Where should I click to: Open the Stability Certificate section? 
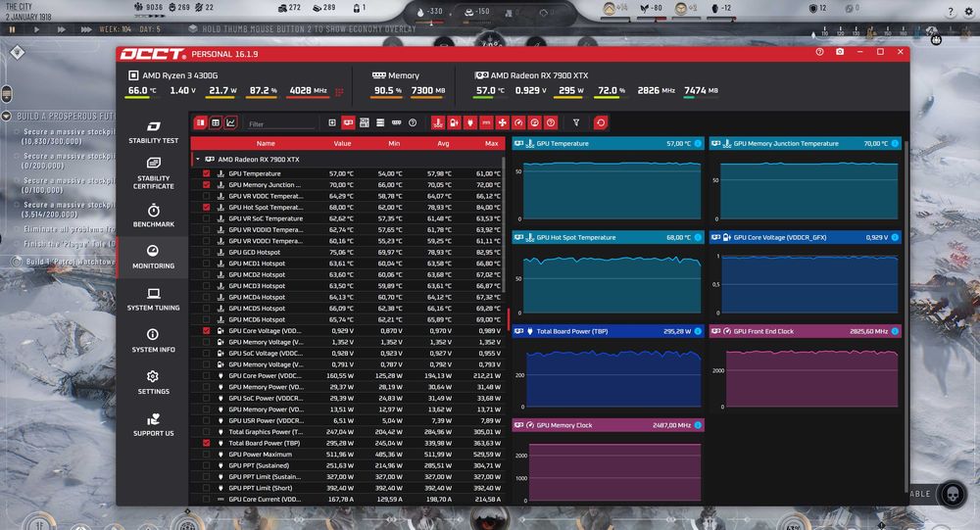tap(153, 173)
